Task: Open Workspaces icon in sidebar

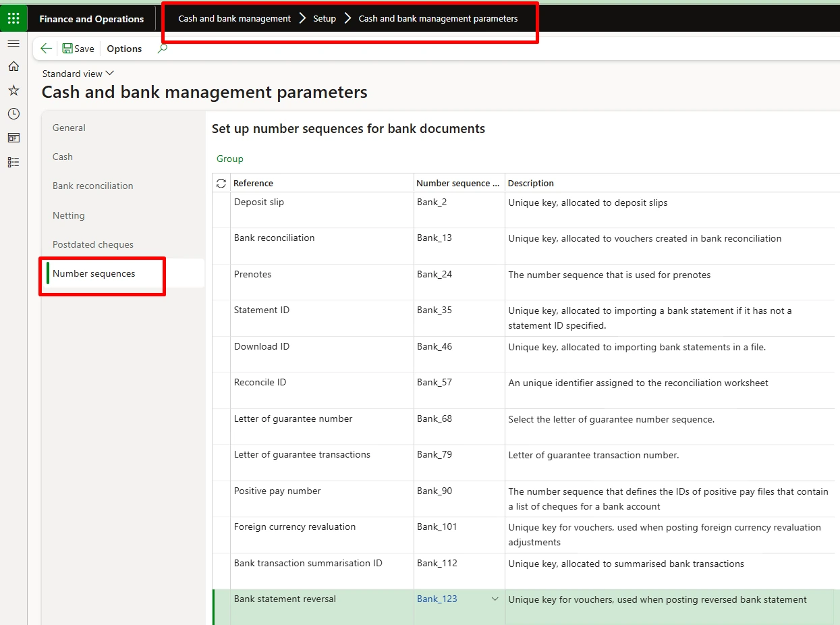Action: 13,138
